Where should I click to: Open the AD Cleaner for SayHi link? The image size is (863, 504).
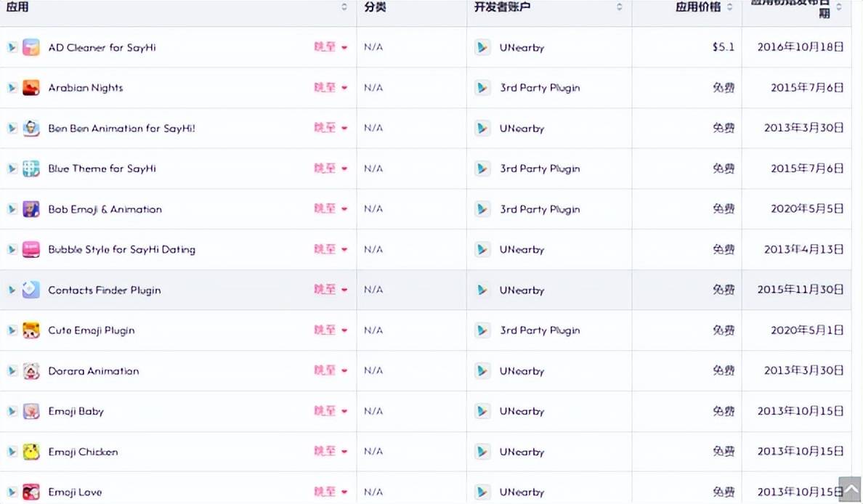[102, 47]
